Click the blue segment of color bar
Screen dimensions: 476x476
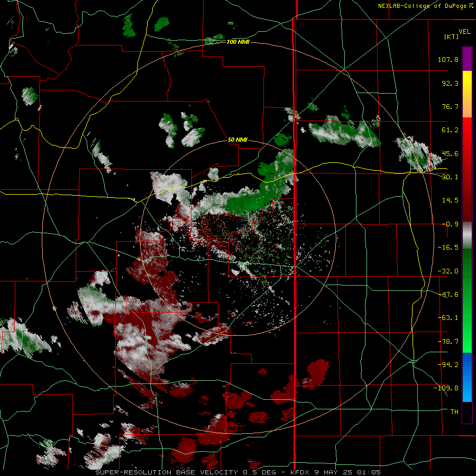pos(467,377)
